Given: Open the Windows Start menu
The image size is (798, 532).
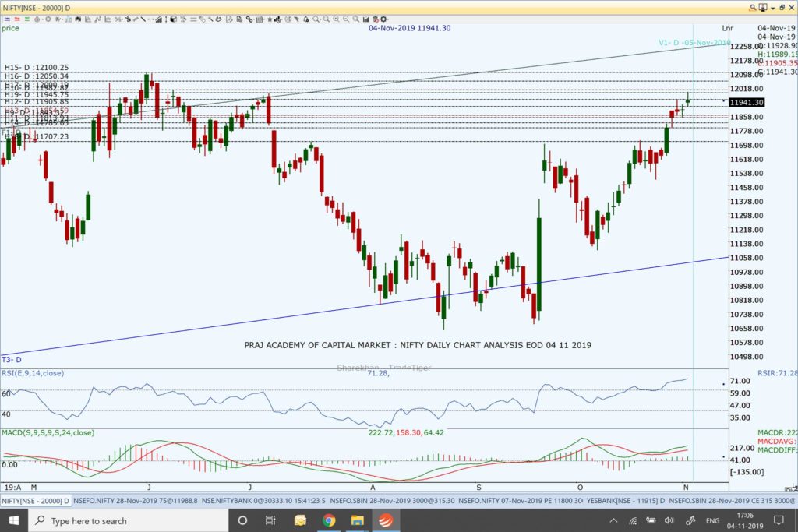Looking at the screenshot, I should pyautogui.click(x=14, y=520).
